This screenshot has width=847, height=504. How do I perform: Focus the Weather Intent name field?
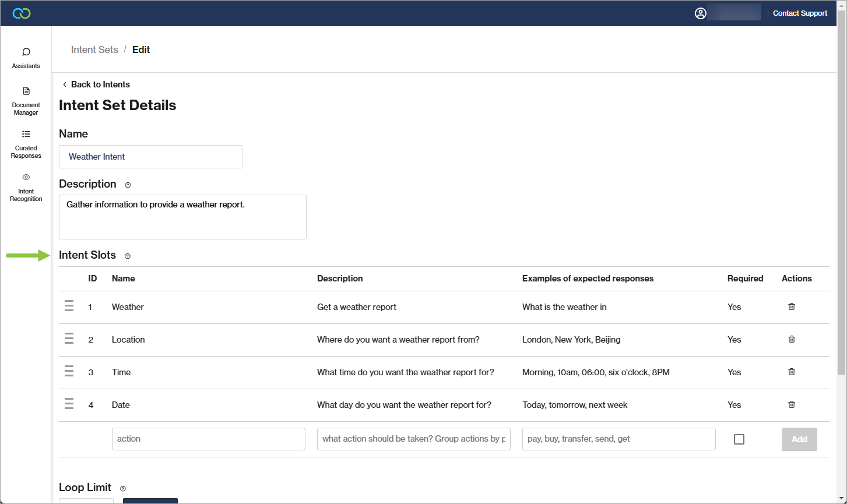point(150,157)
